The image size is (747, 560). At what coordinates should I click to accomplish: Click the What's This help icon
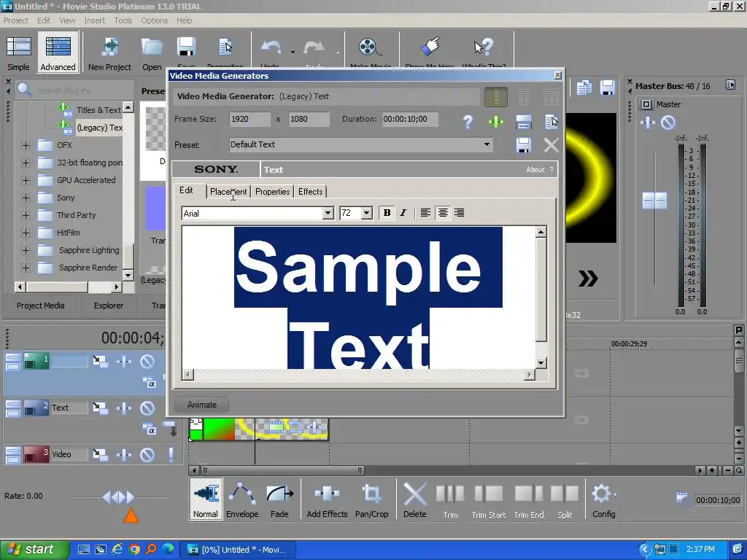(484, 47)
